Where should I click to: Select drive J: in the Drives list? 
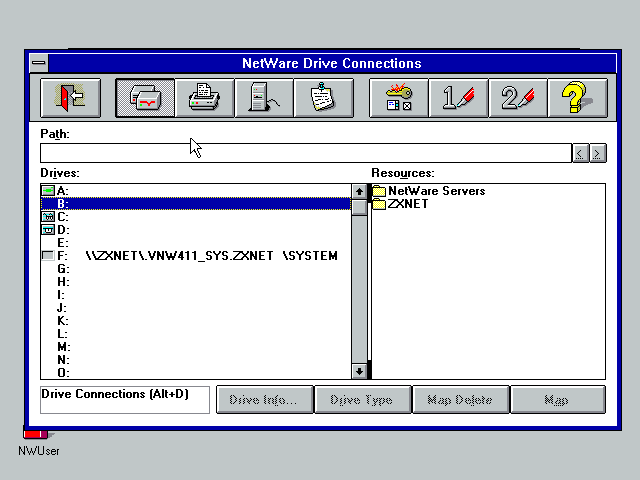tap(196, 308)
